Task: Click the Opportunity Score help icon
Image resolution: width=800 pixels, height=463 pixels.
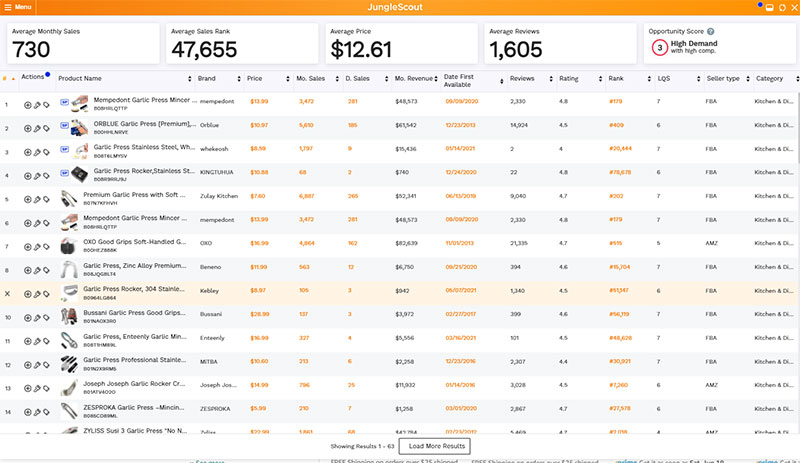Action: 711,32
